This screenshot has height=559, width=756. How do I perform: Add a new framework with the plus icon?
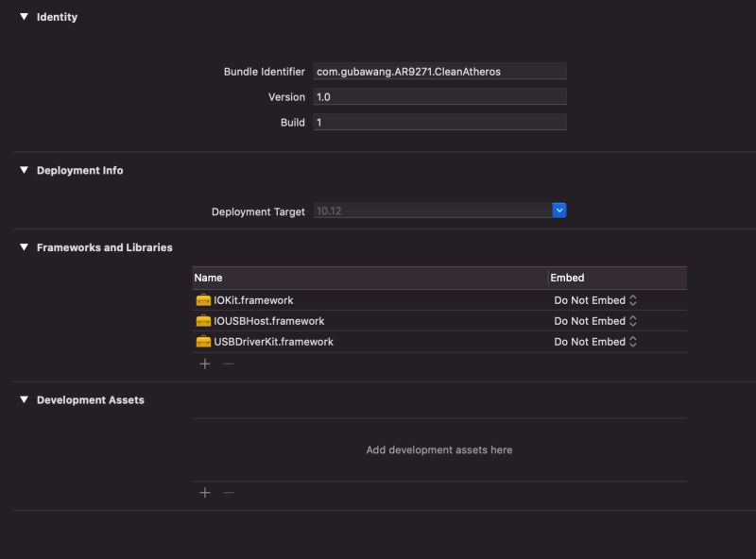pyautogui.click(x=203, y=362)
